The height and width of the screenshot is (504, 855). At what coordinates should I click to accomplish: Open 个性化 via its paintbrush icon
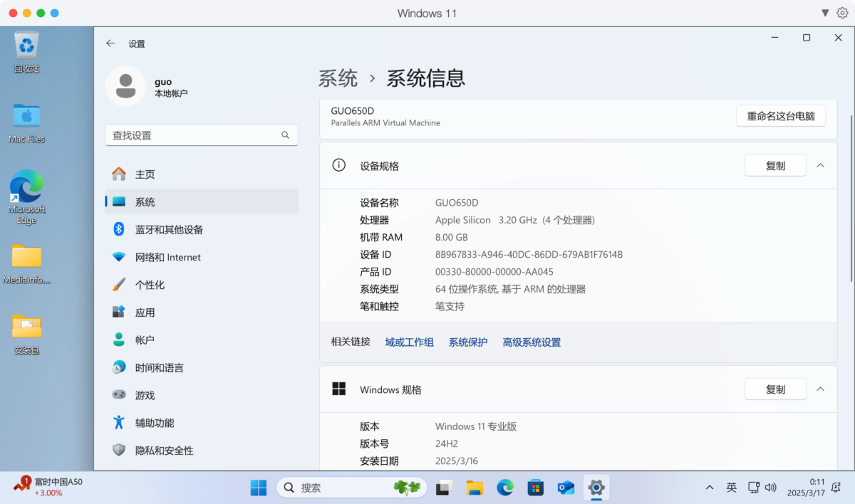[119, 285]
